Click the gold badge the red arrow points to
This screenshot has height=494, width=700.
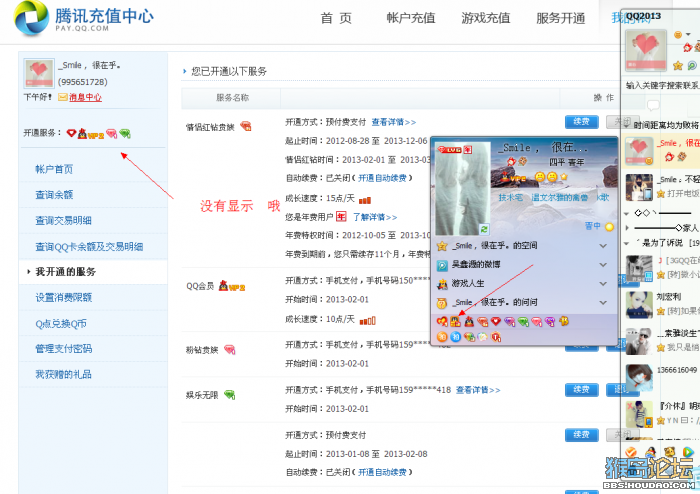[455, 321]
